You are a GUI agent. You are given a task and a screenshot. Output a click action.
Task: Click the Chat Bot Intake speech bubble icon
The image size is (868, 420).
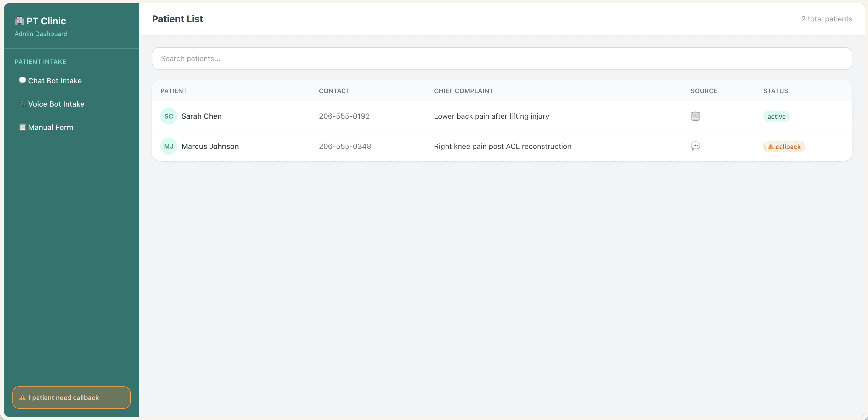click(22, 80)
